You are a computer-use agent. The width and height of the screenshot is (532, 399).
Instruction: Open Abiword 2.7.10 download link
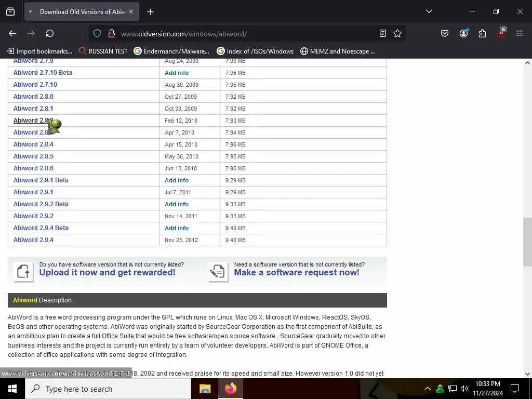[35, 85]
